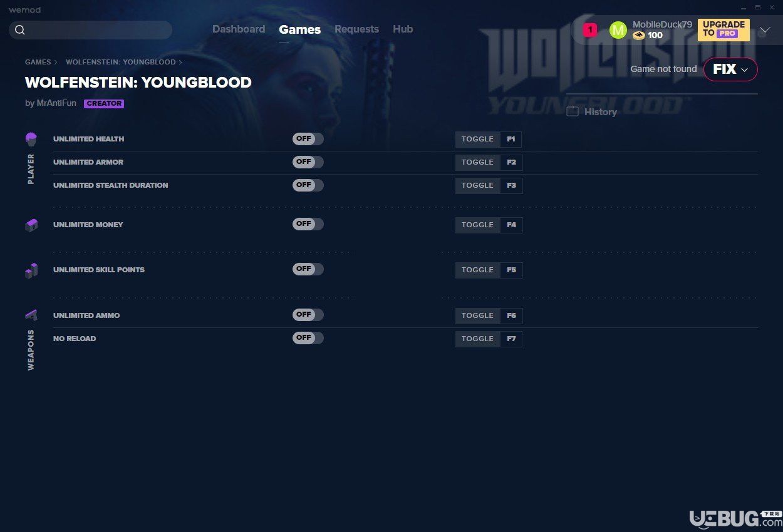
Task: Turn on Unlimited Money toggle
Action: pos(308,224)
